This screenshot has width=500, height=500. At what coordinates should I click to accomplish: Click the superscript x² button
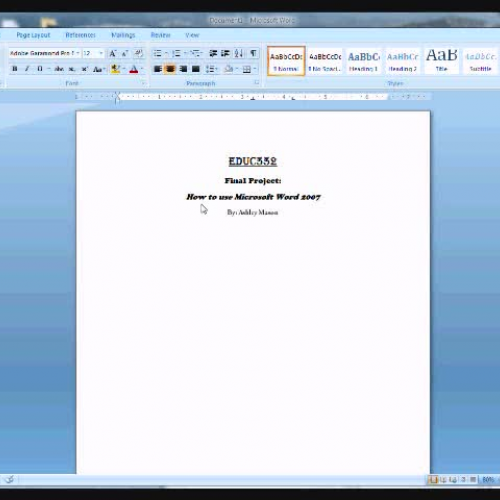coord(84,69)
